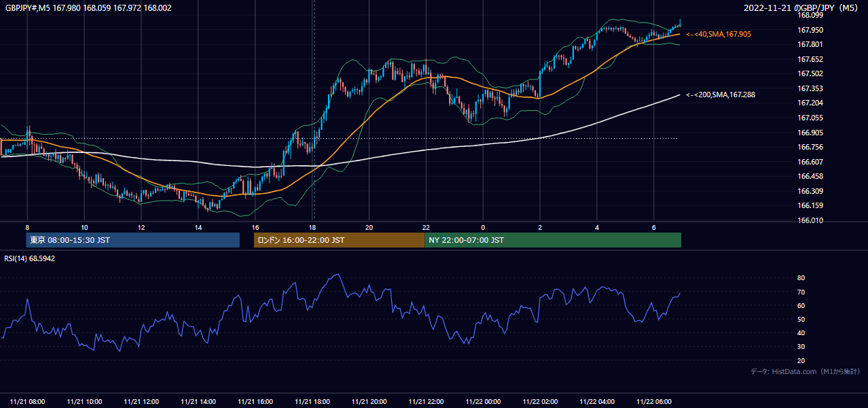Click the 2022-11-21 GBP/JPY (M5) chart title
Viewport: 868px width, 408px height.
(x=802, y=8)
